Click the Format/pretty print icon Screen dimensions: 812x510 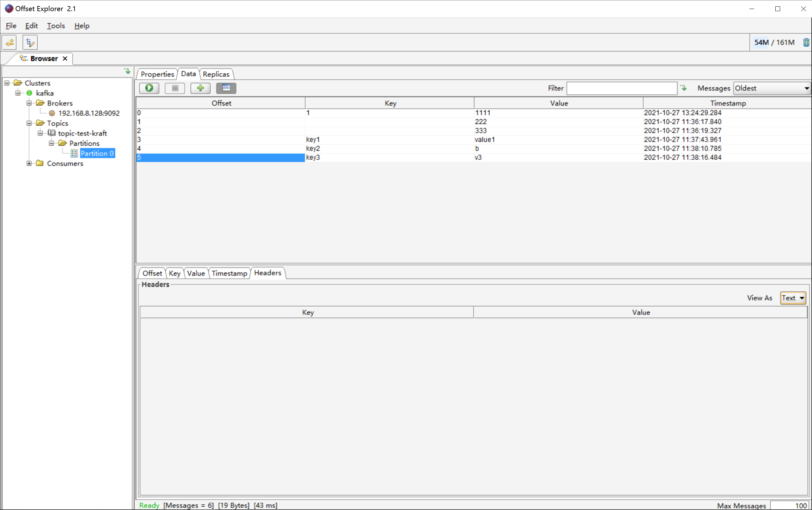pyautogui.click(x=226, y=88)
